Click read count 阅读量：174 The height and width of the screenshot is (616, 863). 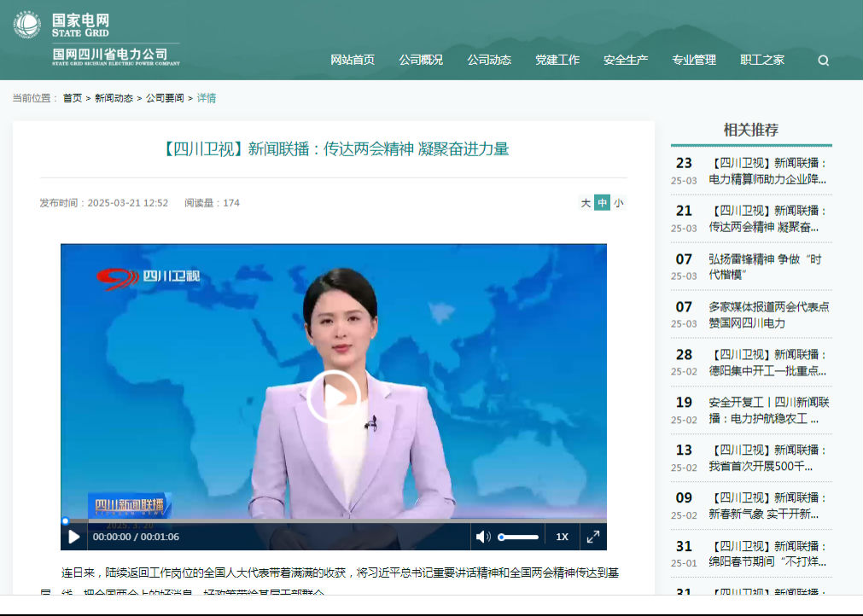click(212, 203)
